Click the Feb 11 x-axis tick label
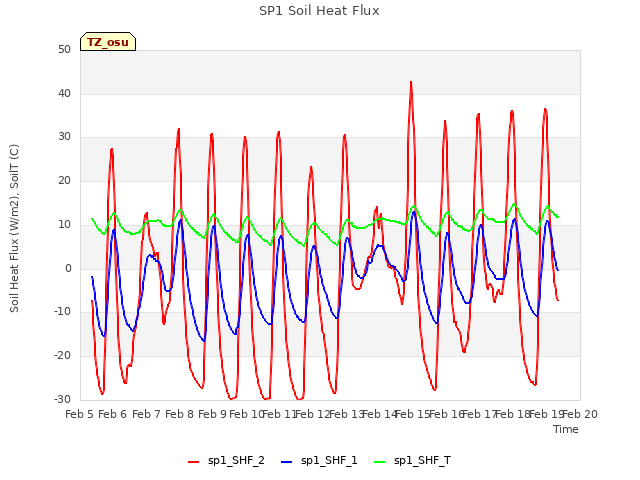640x480 pixels. point(279,414)
